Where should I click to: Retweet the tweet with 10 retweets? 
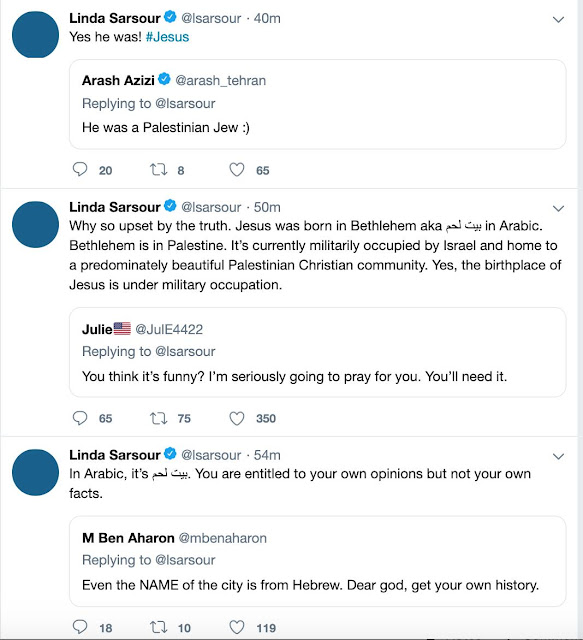[x=158, y=627]
